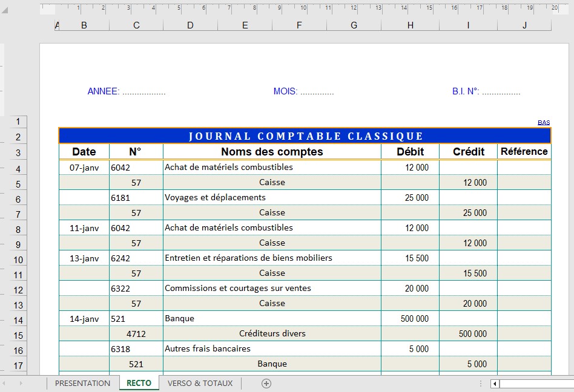Select column F header
This screenshot has width=574, height=392.
pos(299,25)
